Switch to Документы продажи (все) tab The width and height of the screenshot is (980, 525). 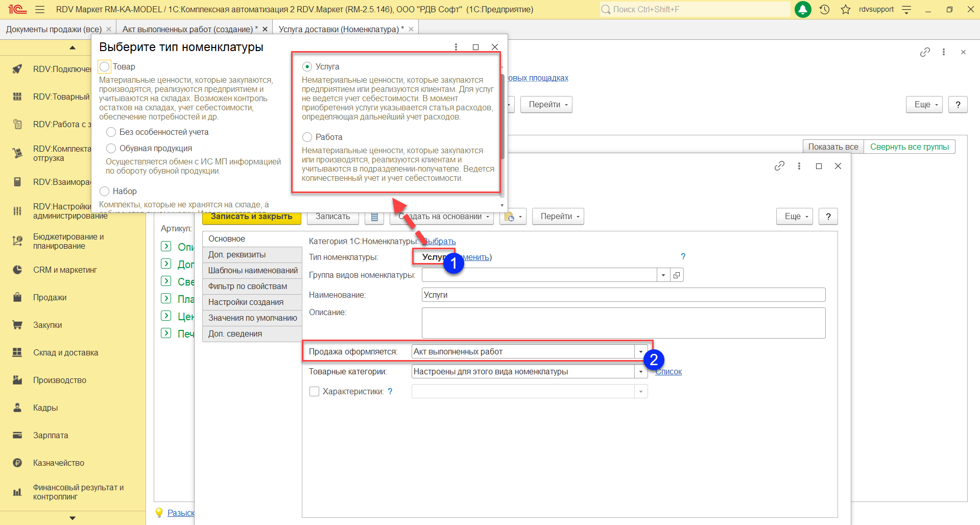[54, 29]
